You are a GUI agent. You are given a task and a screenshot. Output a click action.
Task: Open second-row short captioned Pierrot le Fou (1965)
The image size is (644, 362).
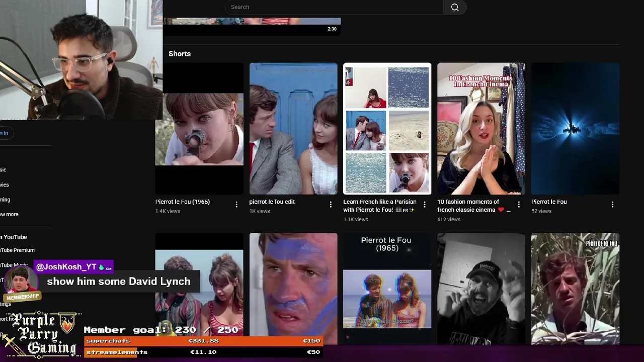[x=387, y=289]
